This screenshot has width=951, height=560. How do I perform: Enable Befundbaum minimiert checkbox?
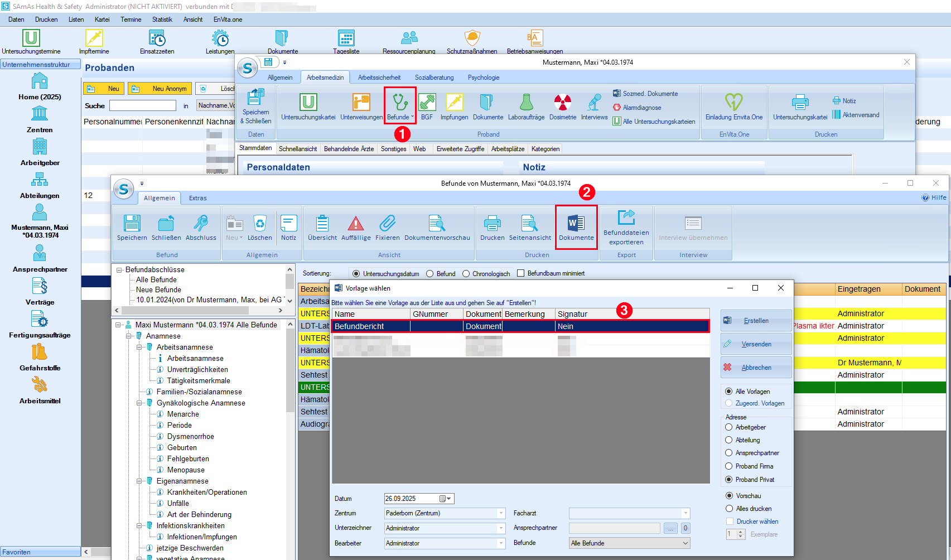pos(521,273)
